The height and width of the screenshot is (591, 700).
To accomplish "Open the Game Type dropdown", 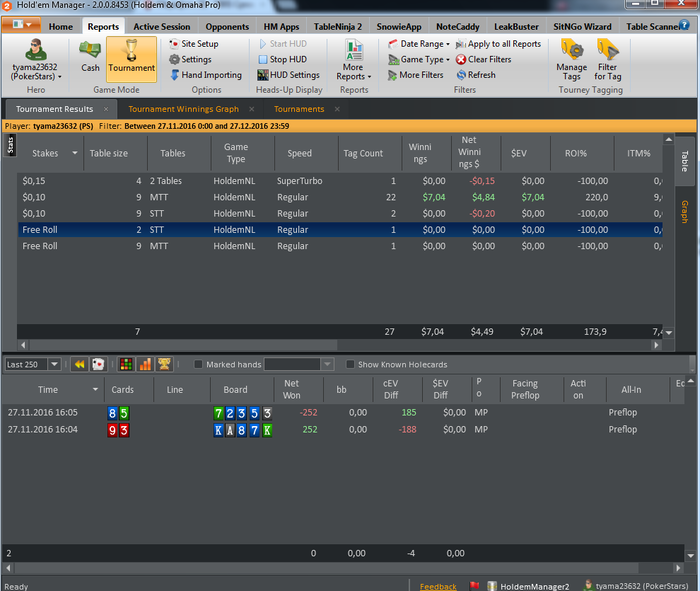I will tap(419, 59).
